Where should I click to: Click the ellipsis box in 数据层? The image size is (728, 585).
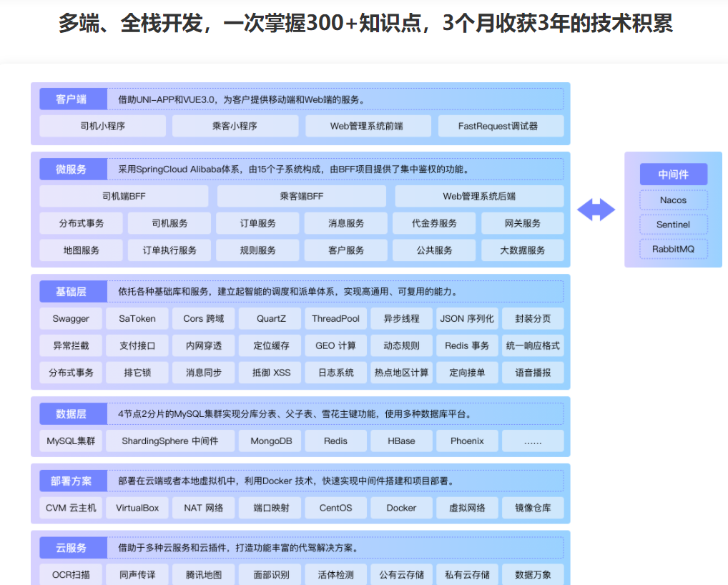[x=532, y=441]
